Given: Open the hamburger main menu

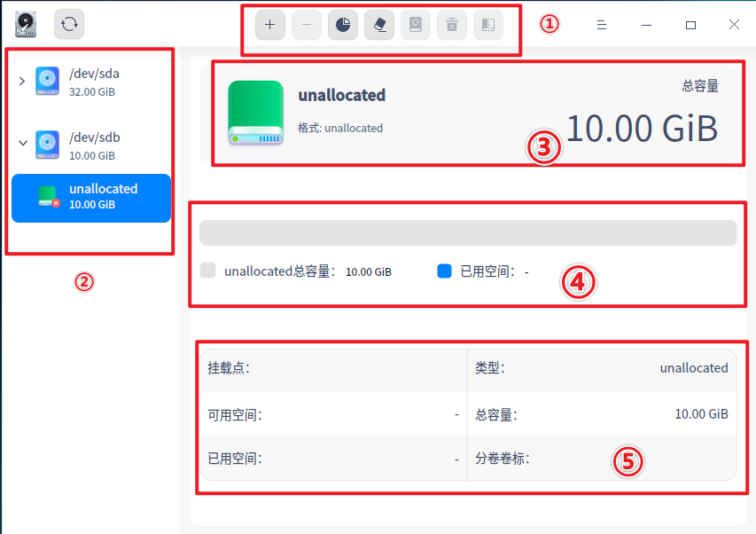Looking at the screenshot, I should pyautogui.click(x=602, y=25).
